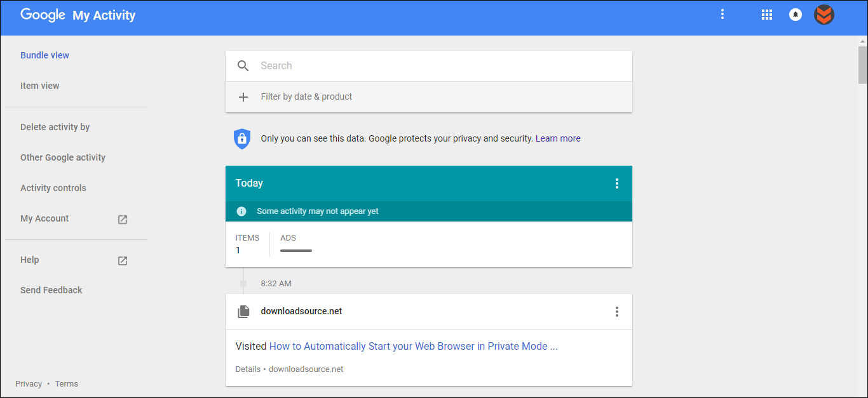Open Other Google activity
Screen dimensions: 868x398
(x=63, y=157)
